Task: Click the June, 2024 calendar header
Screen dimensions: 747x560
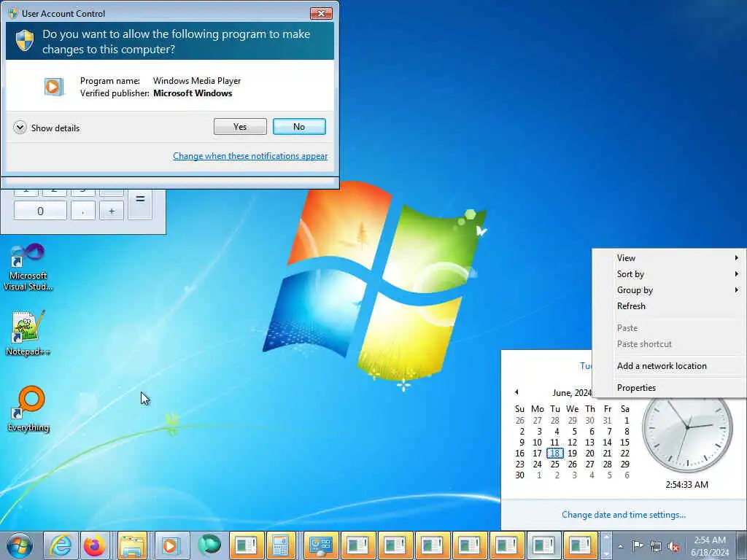Action: [572, 393]
